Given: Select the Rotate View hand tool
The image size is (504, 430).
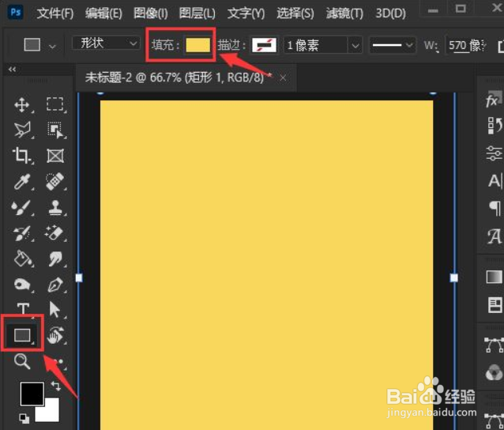Looking at the screenshot, I should (x=55, y=335).
